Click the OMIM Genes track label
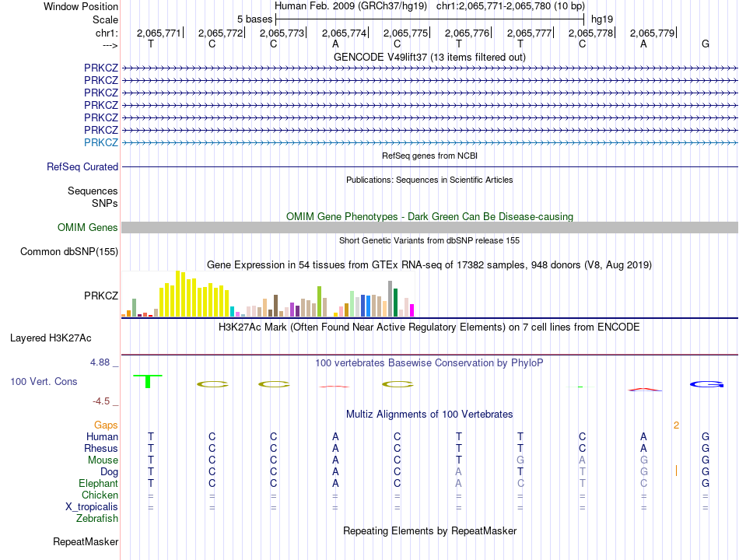 point(88,228)
